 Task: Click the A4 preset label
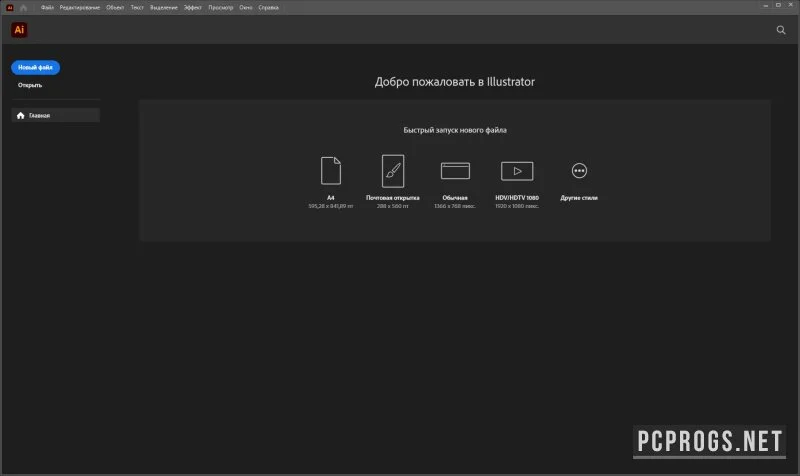(x=331, y=198)
